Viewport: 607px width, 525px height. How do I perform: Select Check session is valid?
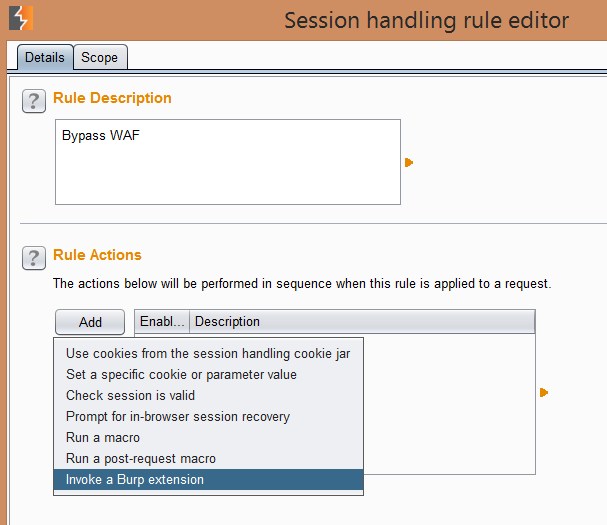pyautogui.click(x=208, y=395)
